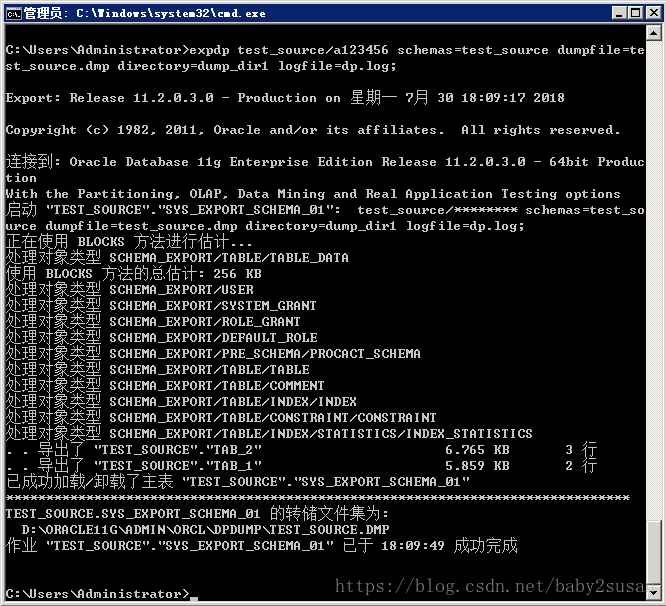The height and width of the screenshot is (606, 666).
Task: Click the vertical scrollbar thumb
Action: click(x=653, y=551)
